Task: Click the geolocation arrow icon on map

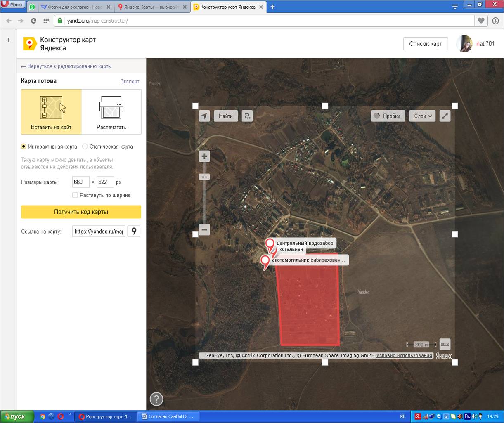Action: click(x=204, y=116)
